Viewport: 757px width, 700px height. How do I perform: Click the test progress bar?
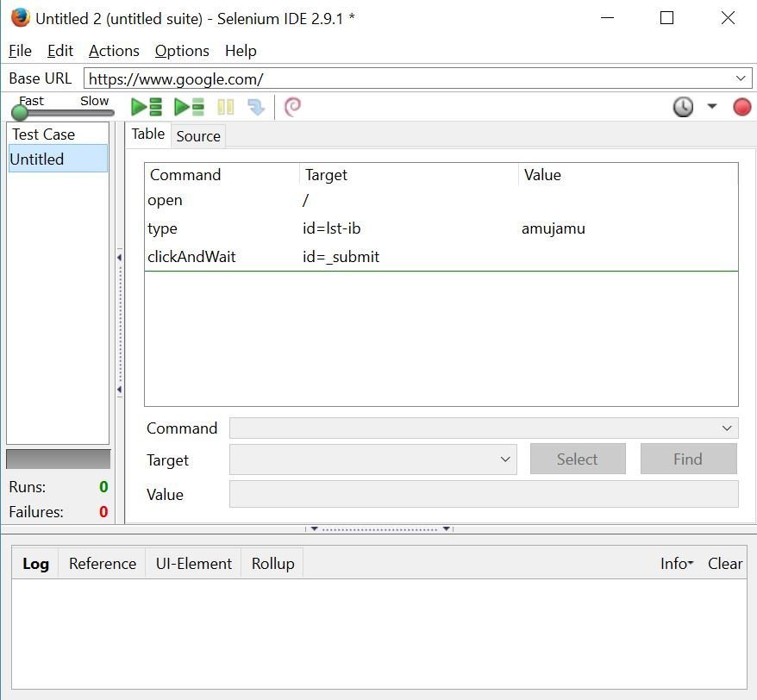point(58,459)
